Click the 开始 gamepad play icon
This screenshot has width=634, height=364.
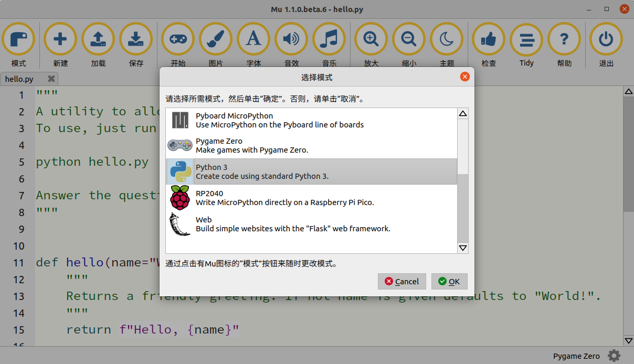[x=178, y=39]
